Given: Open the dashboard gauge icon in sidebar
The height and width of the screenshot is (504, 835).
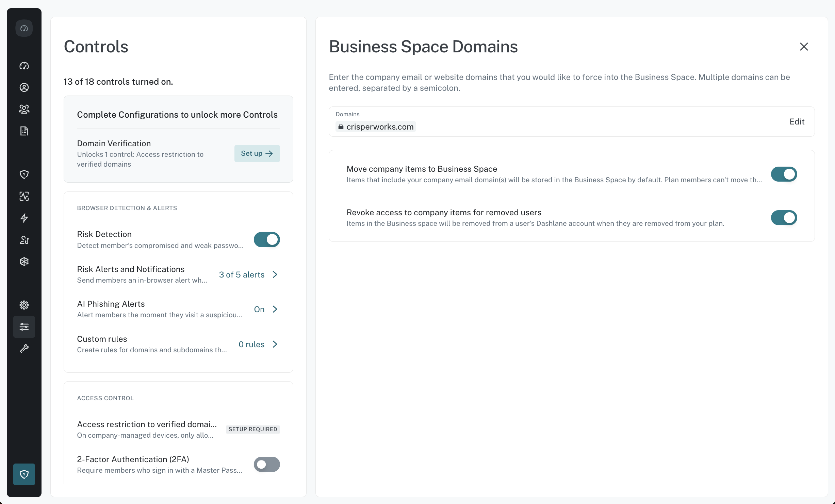Looking at the screenshot, I should [24, 66].
